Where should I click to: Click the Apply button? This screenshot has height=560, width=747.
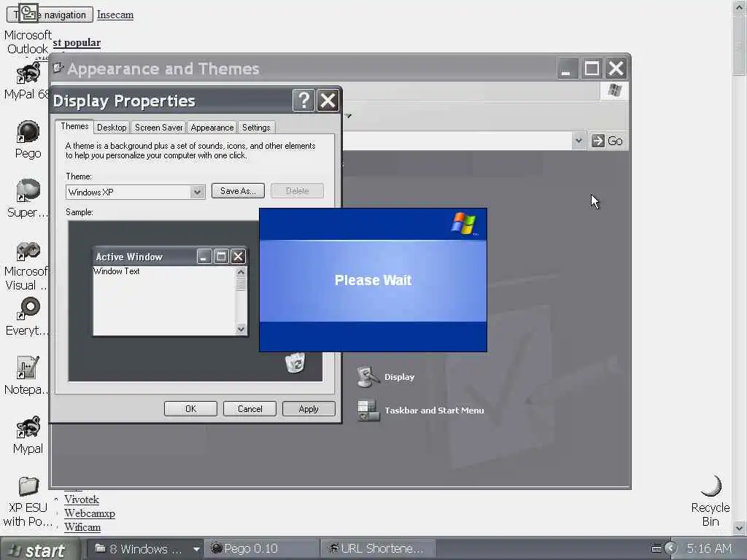pos(309,408)
